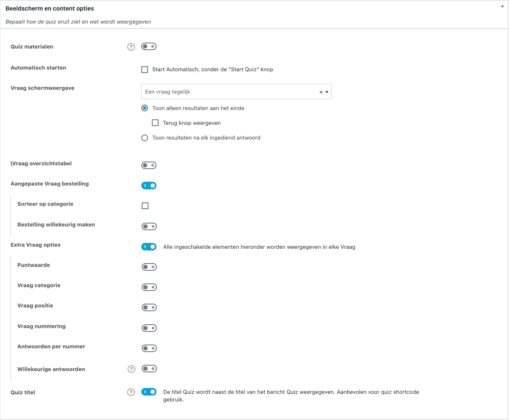Check the Sorteer op categorie box
Viewport: 509px width, 420px height.
[145, 206]
